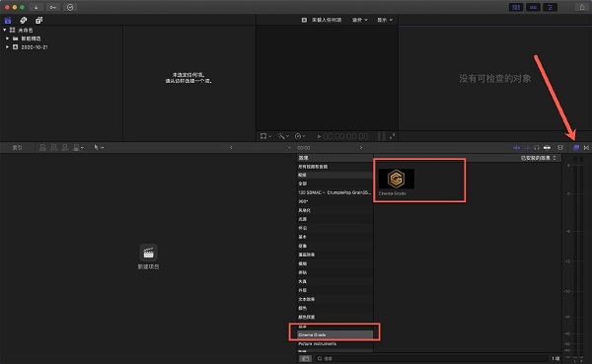Toggle the inspector pane layout button

pos(551,7)
